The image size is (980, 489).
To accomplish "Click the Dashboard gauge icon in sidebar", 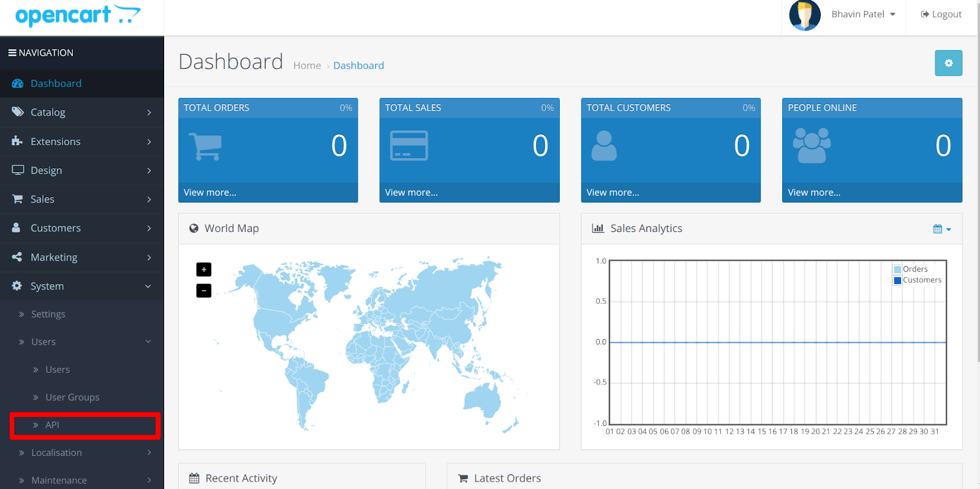I will click(17, 83).
